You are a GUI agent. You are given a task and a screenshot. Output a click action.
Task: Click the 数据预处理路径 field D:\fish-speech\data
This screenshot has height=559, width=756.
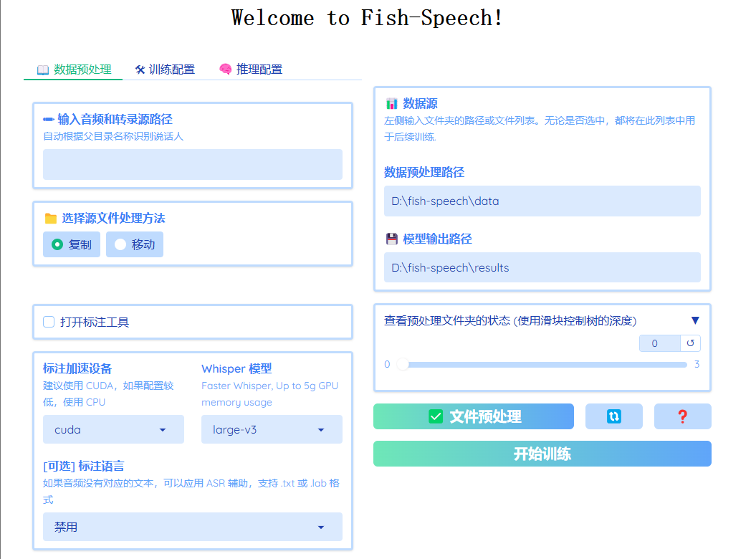pyautogui.click(x=542, y=201)
